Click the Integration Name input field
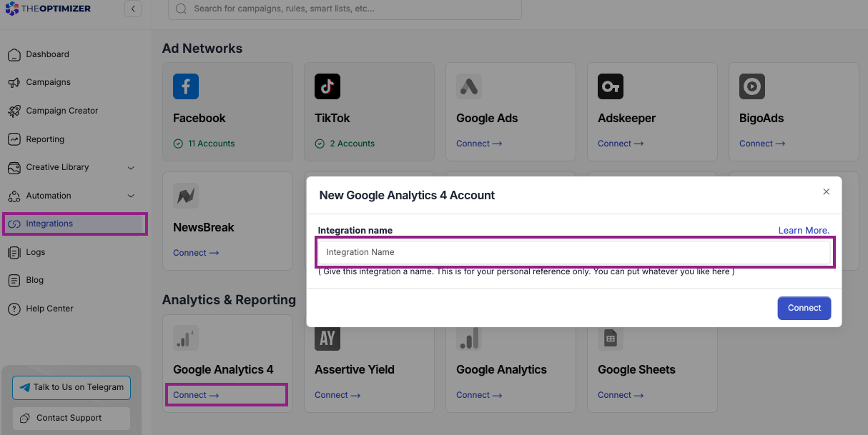Screen dimensions: 868x435 [x=574, y=252]
